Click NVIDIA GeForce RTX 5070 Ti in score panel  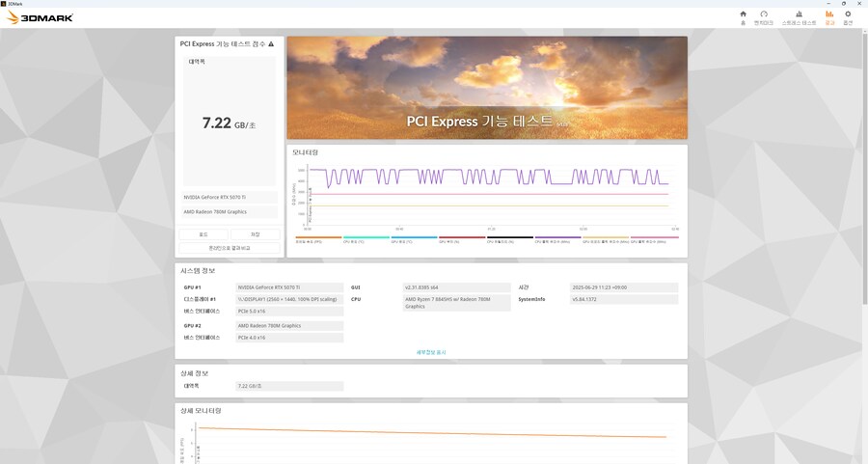(x=231, y=197)
